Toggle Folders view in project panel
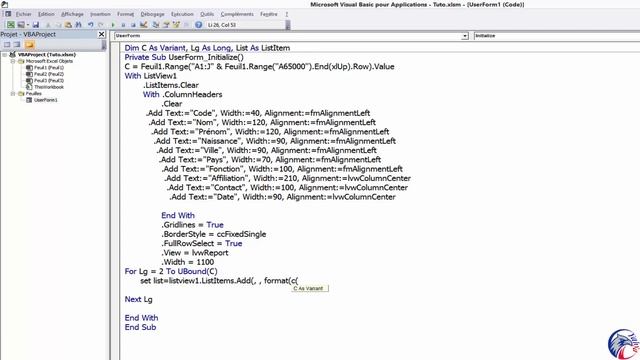 tap(29, 44)
